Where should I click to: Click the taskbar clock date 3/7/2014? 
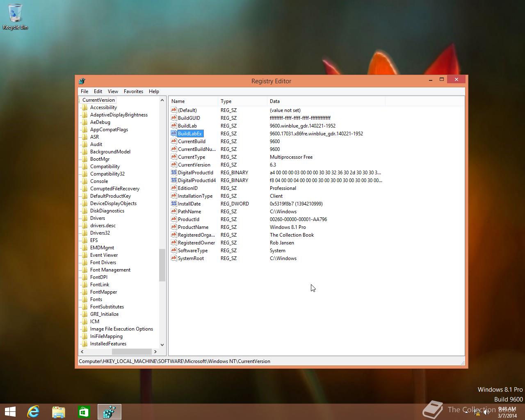coord(507,415)
